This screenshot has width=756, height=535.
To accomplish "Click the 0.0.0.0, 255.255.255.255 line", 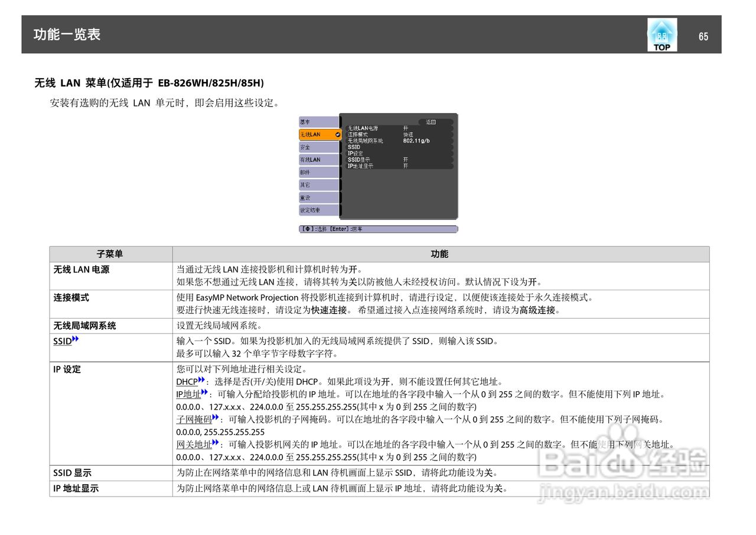I will (x=220, y=432).
